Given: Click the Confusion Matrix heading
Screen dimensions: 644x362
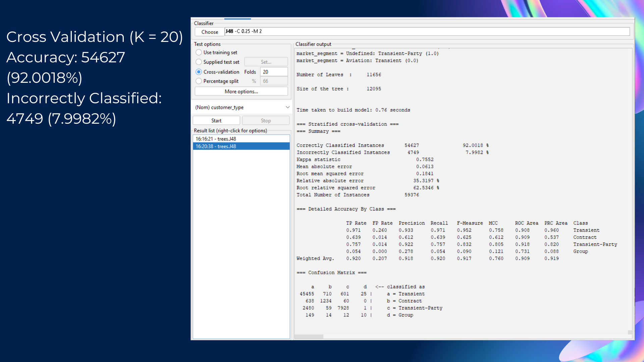Looking at the screenshot, I should (x=331, y=273).
